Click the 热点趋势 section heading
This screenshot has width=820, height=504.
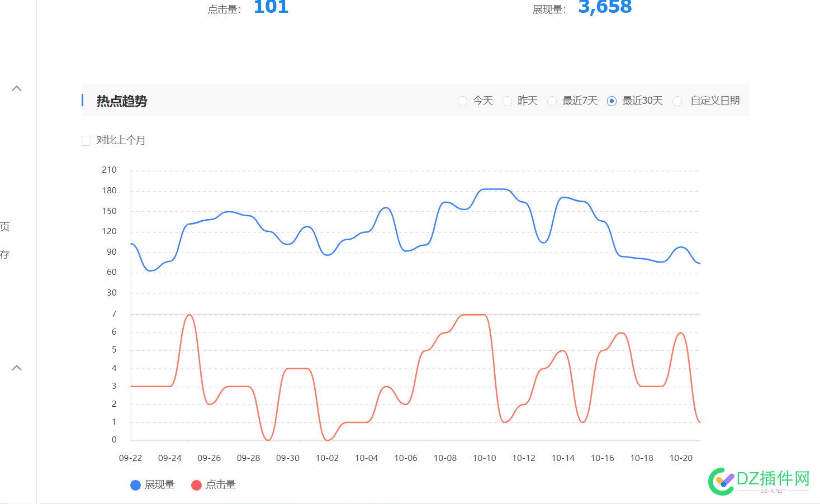pos(122,101)
